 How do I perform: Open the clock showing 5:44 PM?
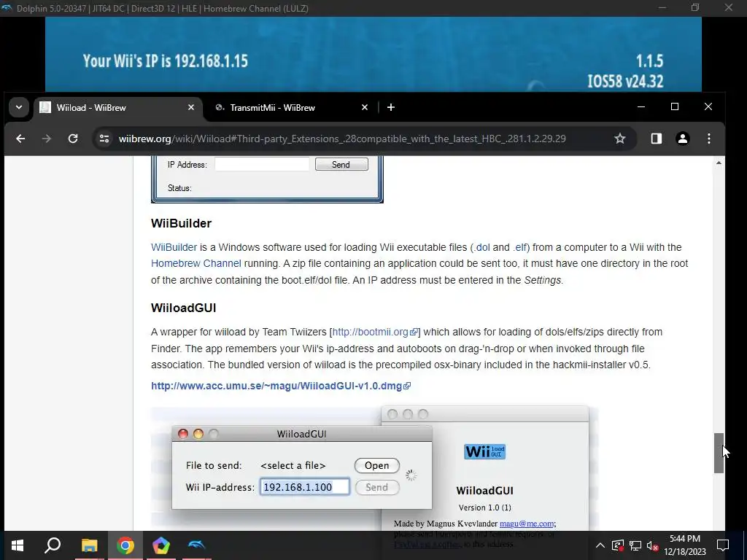[685, 545]
